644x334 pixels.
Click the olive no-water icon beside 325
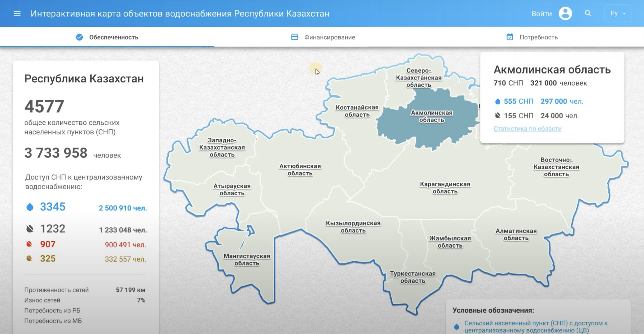tap(29, 258)
